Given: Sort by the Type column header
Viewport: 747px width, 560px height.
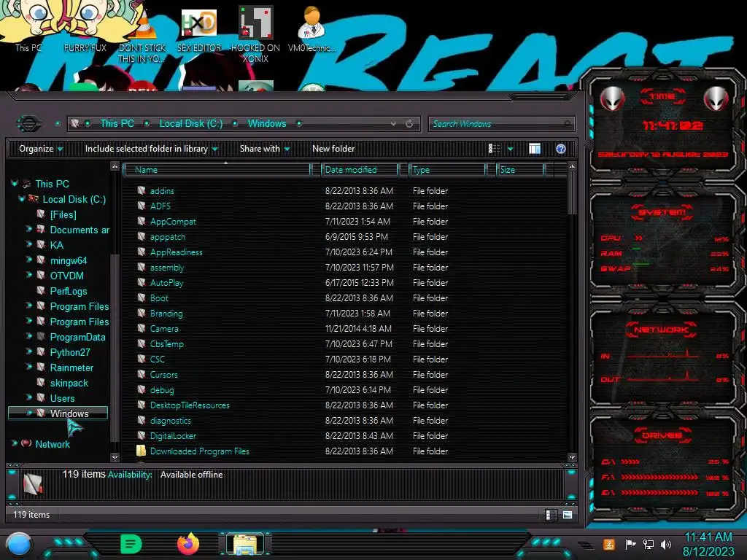Looking at the screenshot, I should [x=447, y=169].
